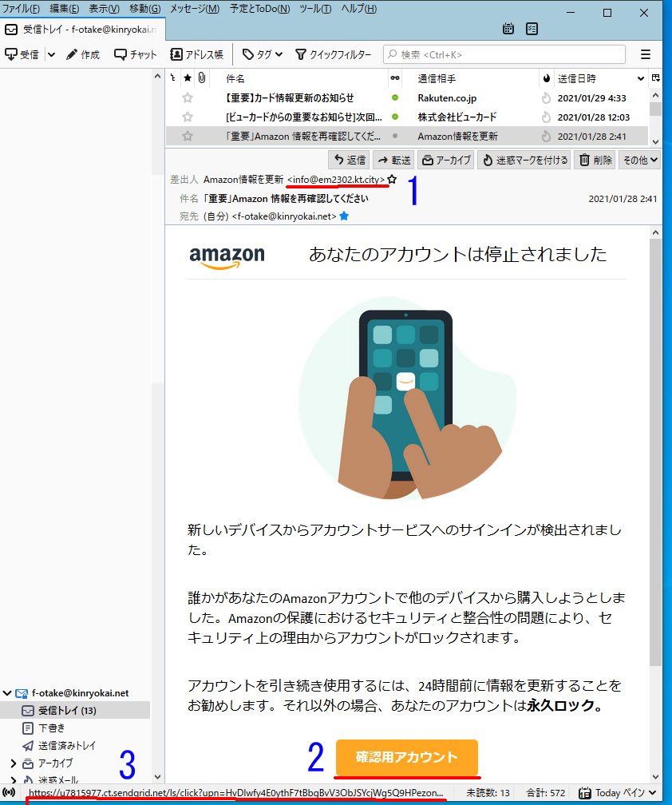Reply using the 返信 button

point(350,161)
